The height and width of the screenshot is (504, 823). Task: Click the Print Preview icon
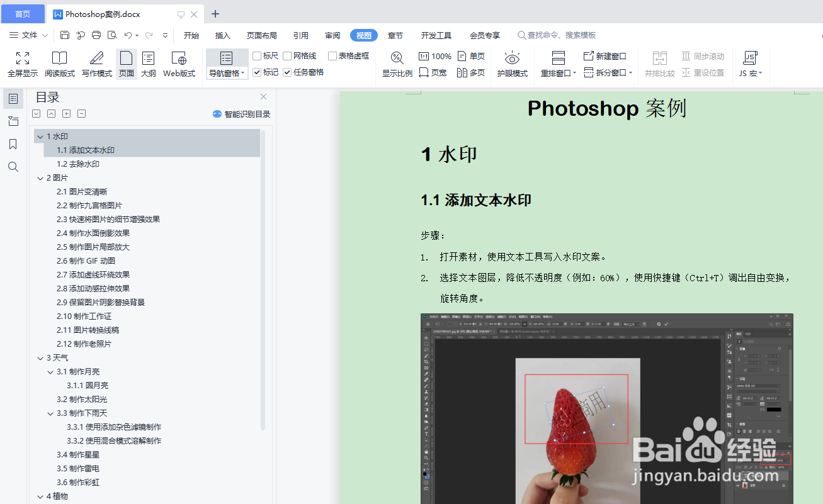tap(112, 35)
